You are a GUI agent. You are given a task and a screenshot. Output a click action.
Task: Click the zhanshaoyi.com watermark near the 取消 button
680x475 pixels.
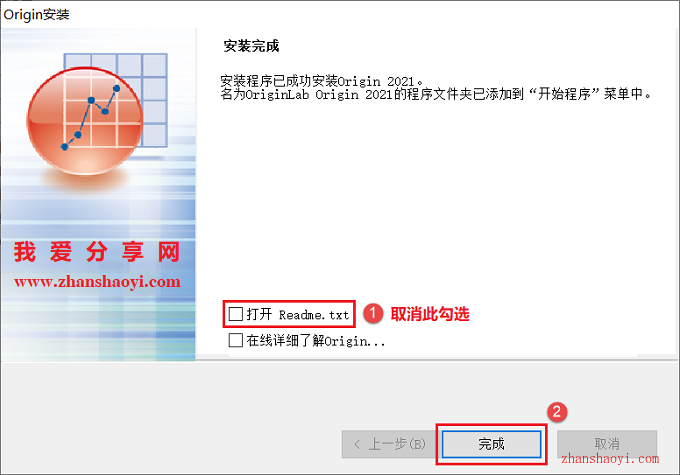coord(610,459)
